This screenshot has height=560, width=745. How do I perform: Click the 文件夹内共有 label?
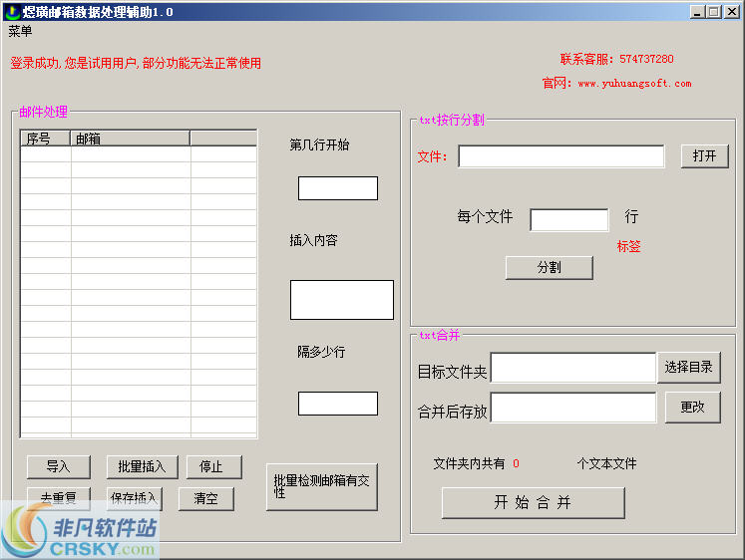click(469, 463)
